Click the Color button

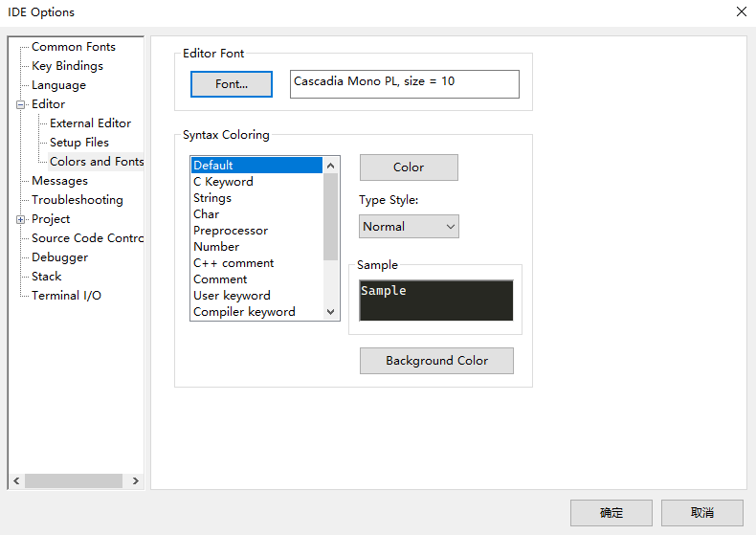point(409,167)
